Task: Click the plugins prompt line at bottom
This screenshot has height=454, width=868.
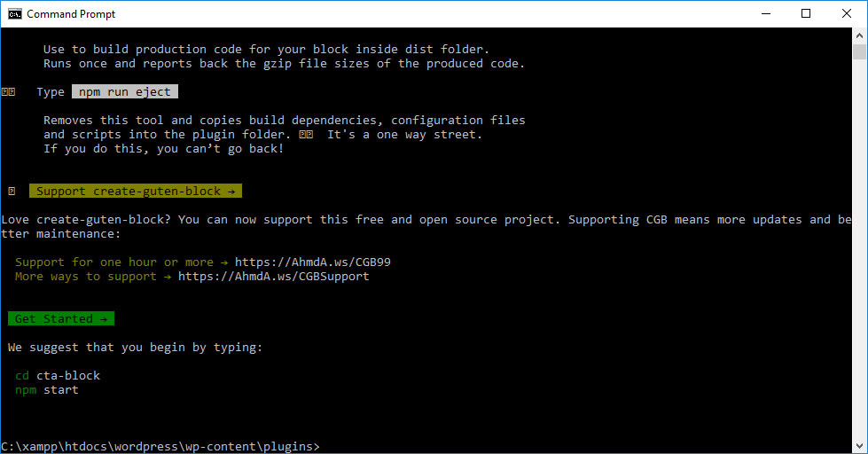Action: pos(160,446)
